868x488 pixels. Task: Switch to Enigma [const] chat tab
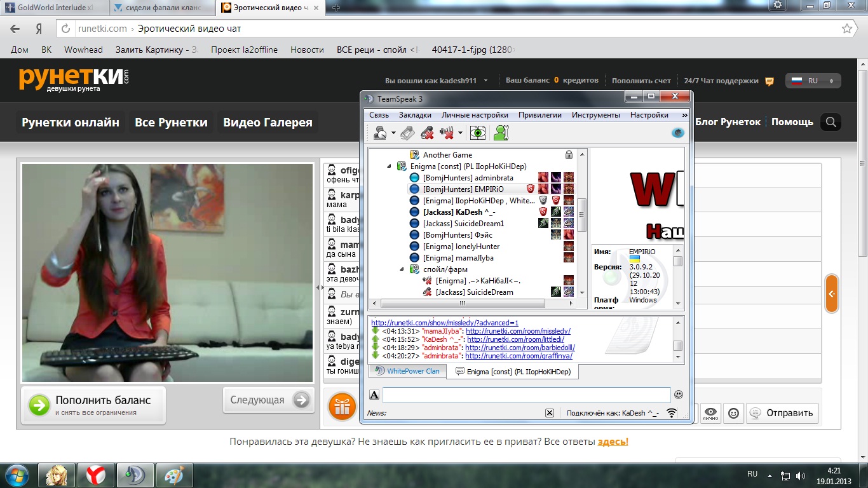pos(512,372)
